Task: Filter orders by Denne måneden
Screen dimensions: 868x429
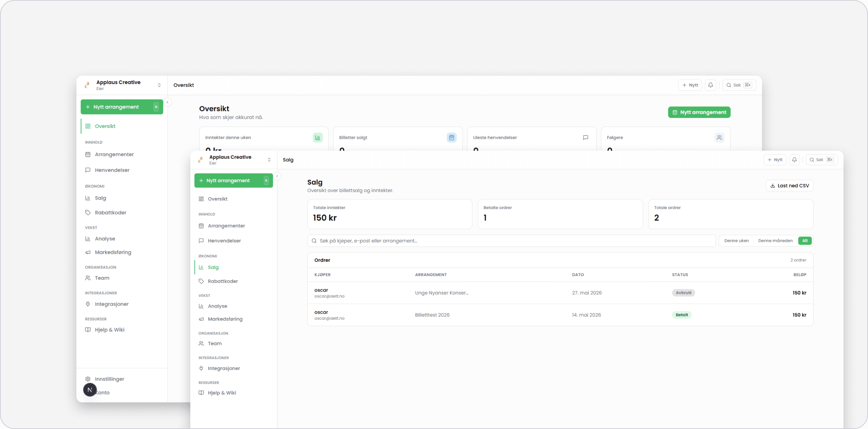Action: click(x=775, y=241)
